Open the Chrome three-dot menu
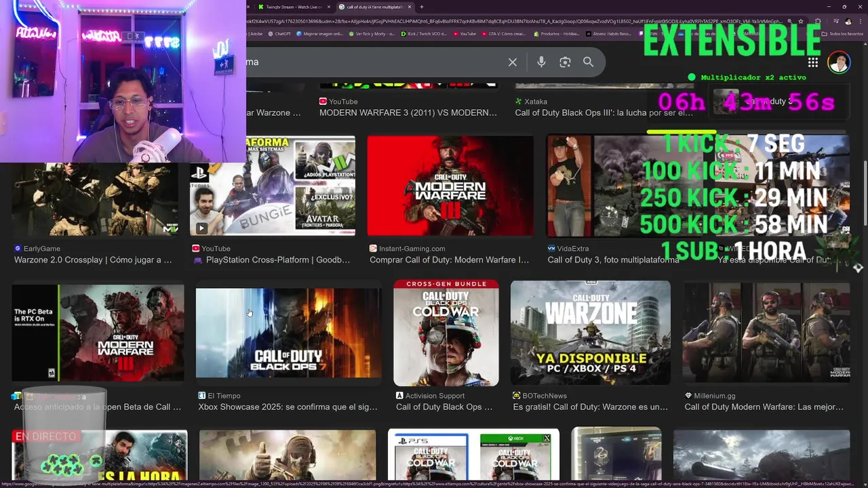The width and height of the screenshot is (868, 488). click(x=859, y=21)
